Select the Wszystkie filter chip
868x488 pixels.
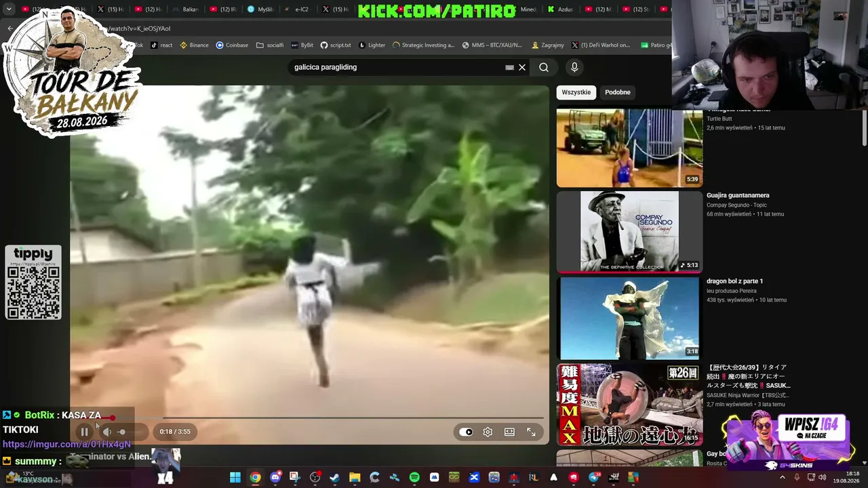(x=576, y=92)
